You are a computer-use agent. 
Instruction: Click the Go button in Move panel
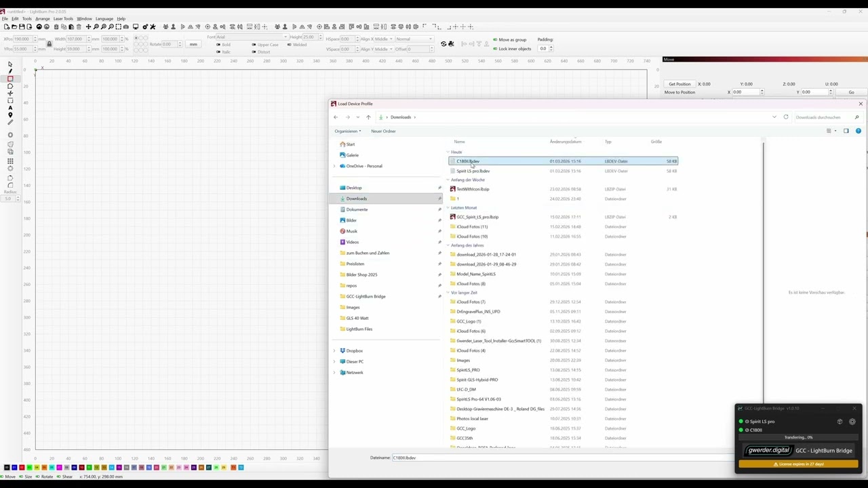point(851,92)
